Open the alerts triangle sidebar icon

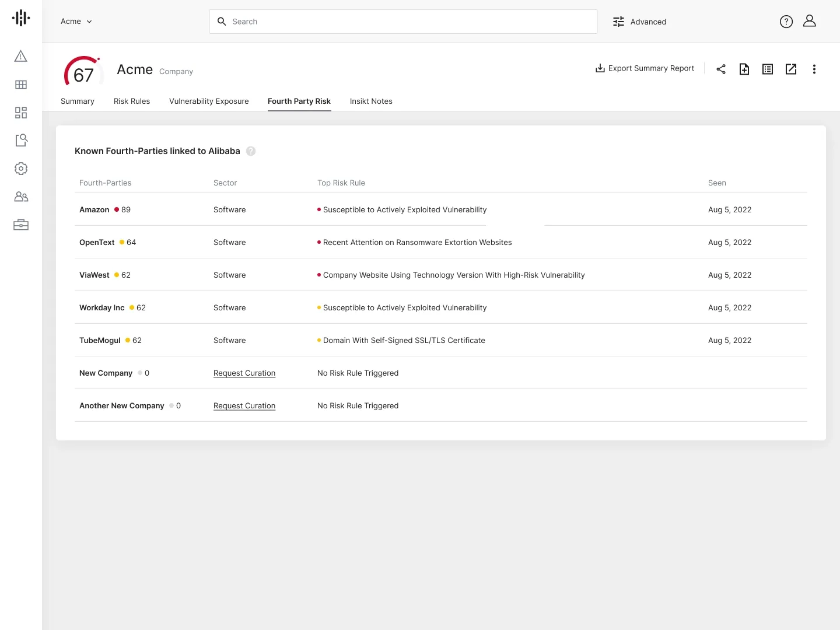click(x=21, y=56)
